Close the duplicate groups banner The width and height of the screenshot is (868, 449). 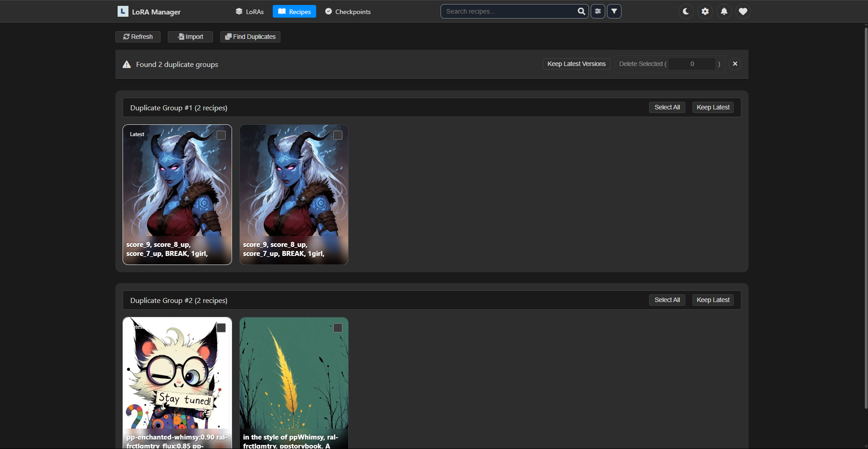[735, 64]
